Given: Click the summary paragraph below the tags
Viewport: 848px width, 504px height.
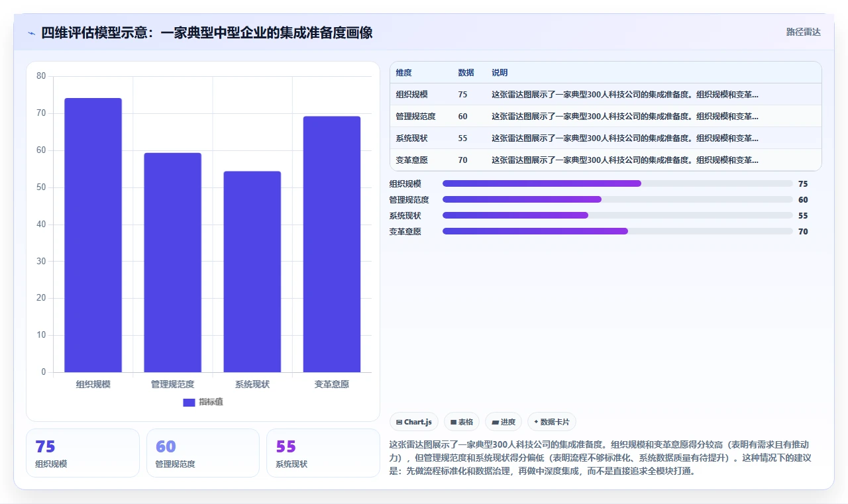Looking at the screenshot, I should point(601,458).
